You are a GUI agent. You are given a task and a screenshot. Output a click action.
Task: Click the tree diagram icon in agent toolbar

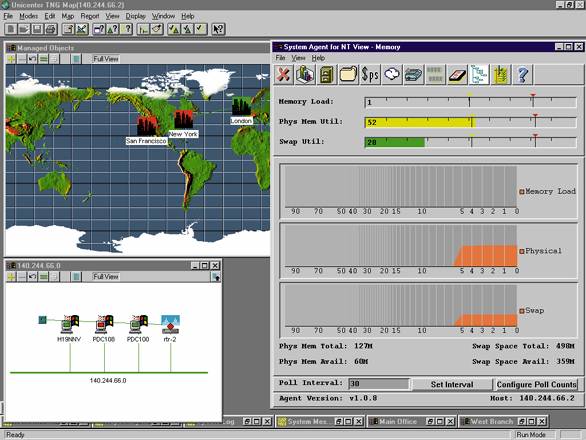click(479, 74)
